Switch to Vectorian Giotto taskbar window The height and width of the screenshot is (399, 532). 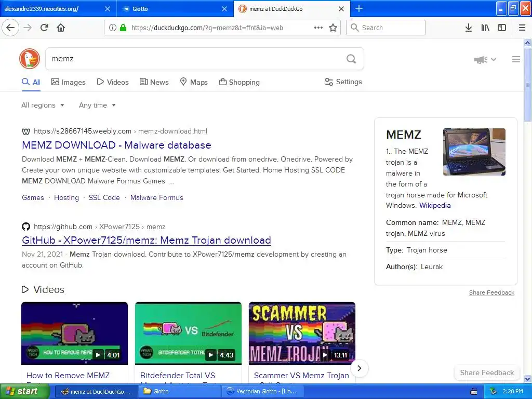(x=262, y=391)
